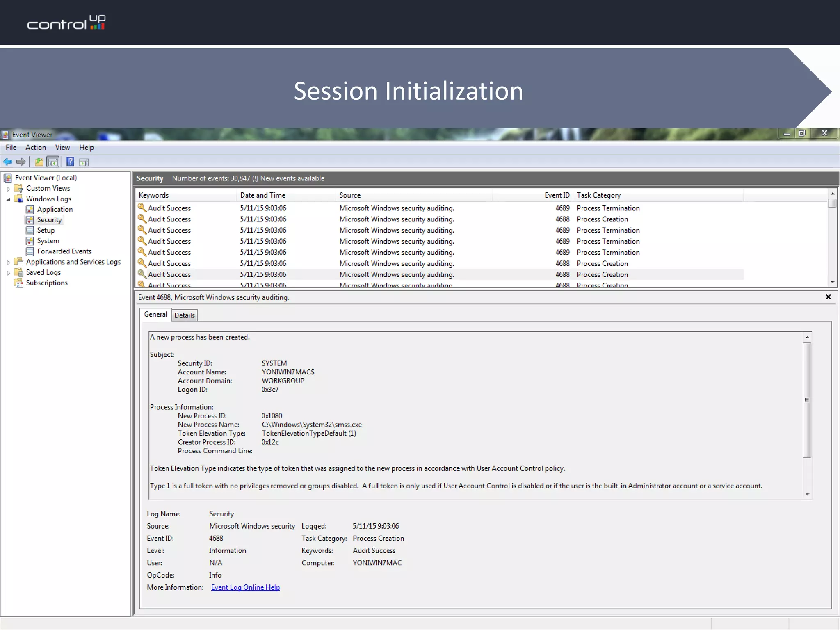The image size is (840, 630).
Task: Click the Setup log icon
Action: (x=30, y=230)
